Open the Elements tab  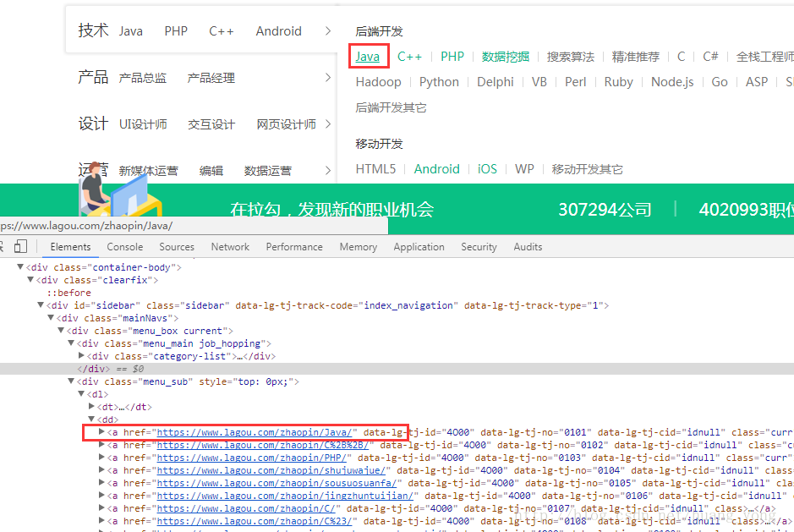point(70,247)
